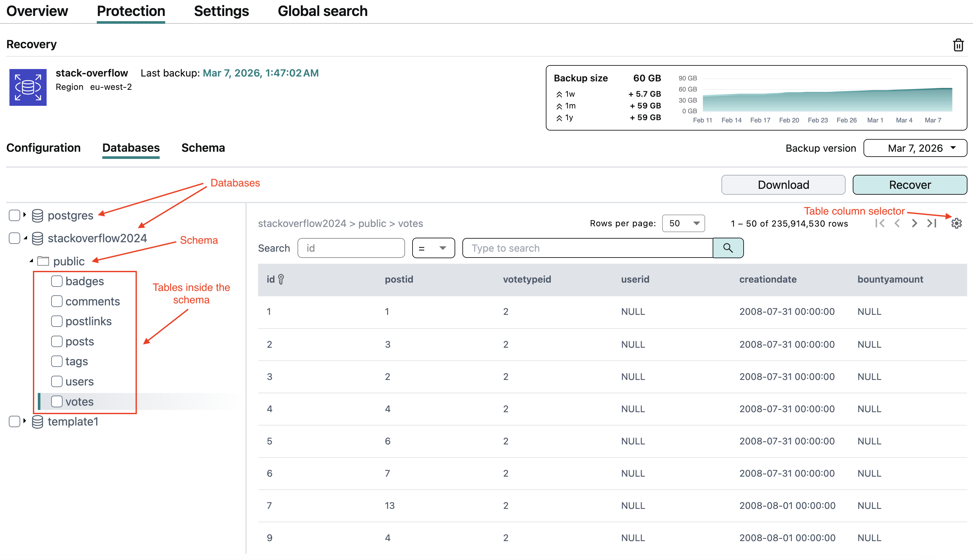Open the Backup version date dropdown
This screenshot has width=973, height=560.
pyautogui.click(x=915, y=148)
